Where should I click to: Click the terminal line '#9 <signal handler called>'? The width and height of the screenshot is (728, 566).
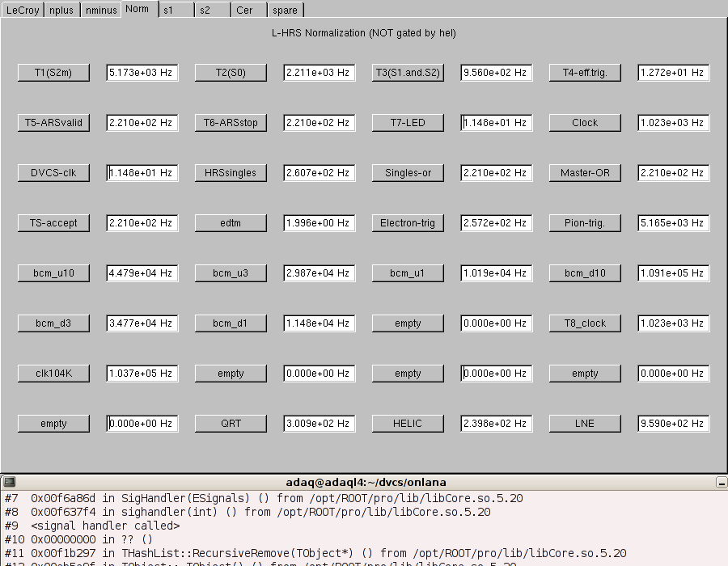(x=92, y=526)
